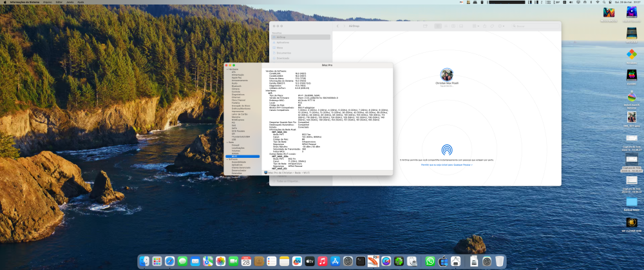Screen dimensions: 644x270
Task: Switch Finder to icon view
Action: click(438, 26)
